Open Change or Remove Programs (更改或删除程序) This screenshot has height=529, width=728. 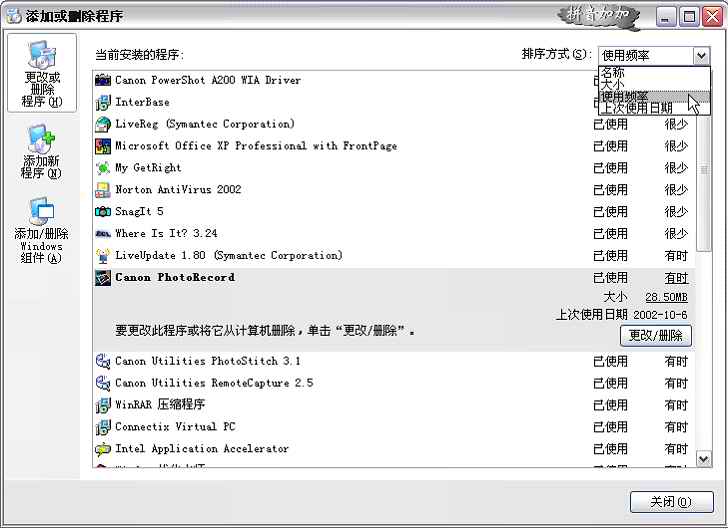[x=42, y=73]
